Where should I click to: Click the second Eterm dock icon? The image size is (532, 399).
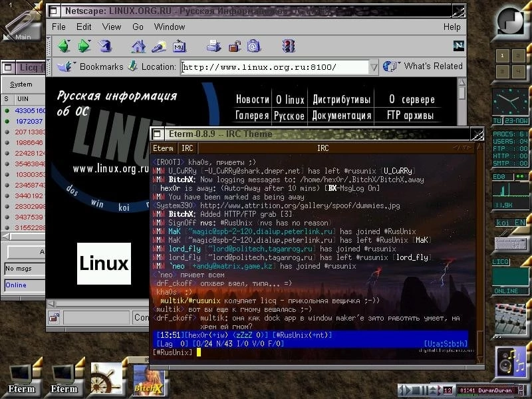pos(65,378)
